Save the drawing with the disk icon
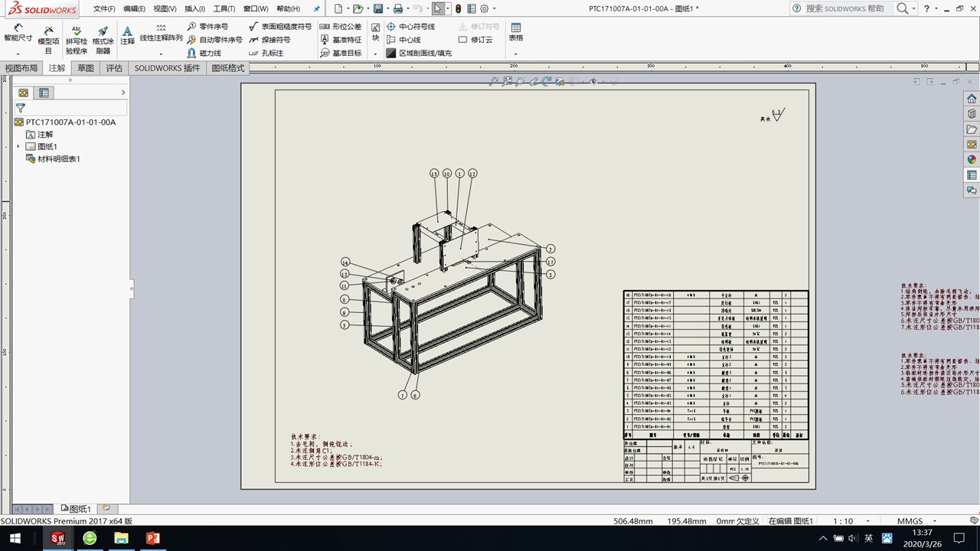Screen dimensions: 980x551 coord(377,8)
